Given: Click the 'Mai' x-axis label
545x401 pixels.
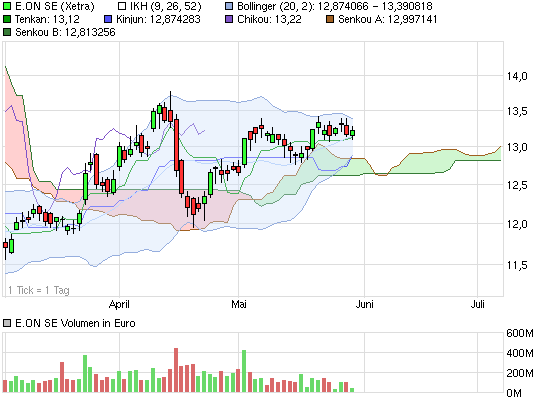Looking at the screenshot, I should [x=239, y=304].
